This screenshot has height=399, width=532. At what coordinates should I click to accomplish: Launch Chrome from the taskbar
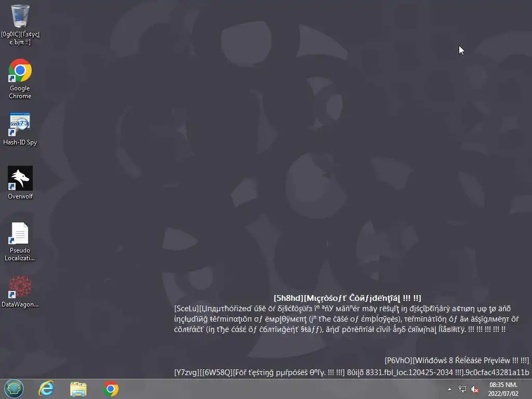click(111, 389)
